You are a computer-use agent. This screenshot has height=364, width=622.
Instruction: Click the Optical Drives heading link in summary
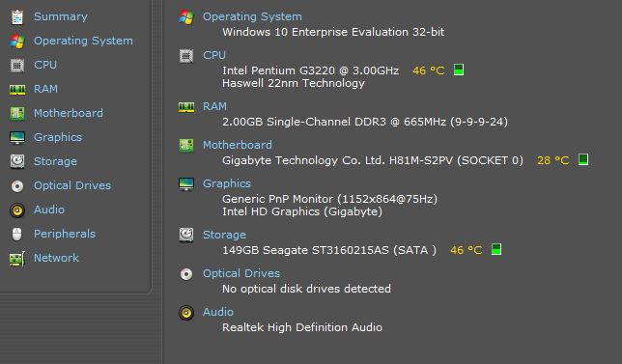pyautogui.click(x=241, y=273)
